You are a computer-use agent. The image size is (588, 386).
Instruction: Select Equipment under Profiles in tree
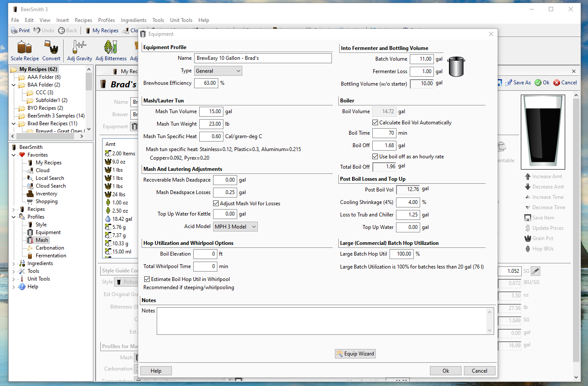pos(48,232)
